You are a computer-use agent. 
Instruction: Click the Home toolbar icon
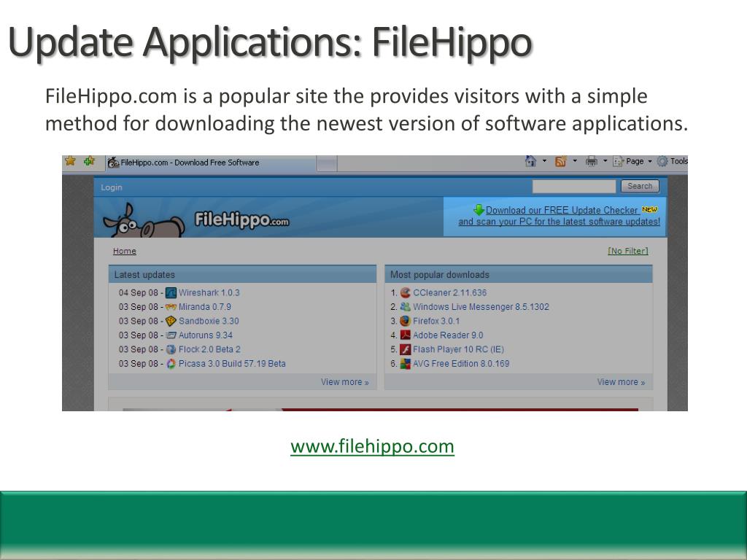tap(530, 161)
